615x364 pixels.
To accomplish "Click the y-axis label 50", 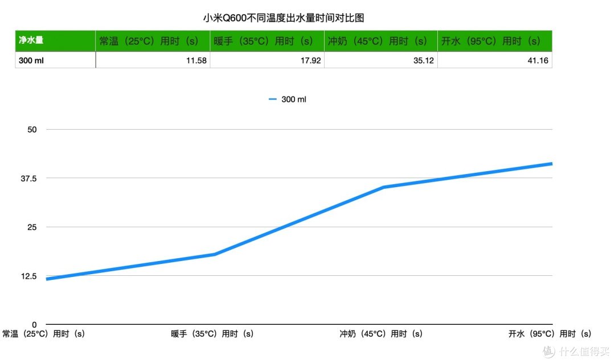I will 32,130.
